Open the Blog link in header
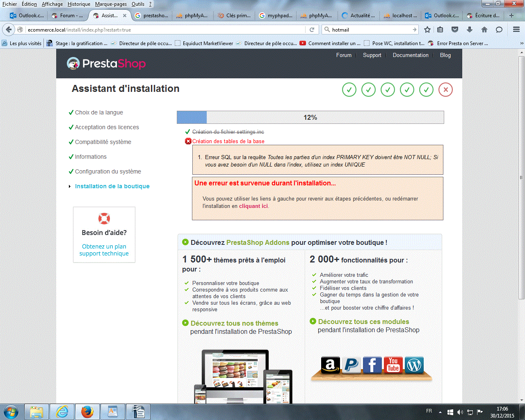525x420 pixels. [x=445, y=55]
